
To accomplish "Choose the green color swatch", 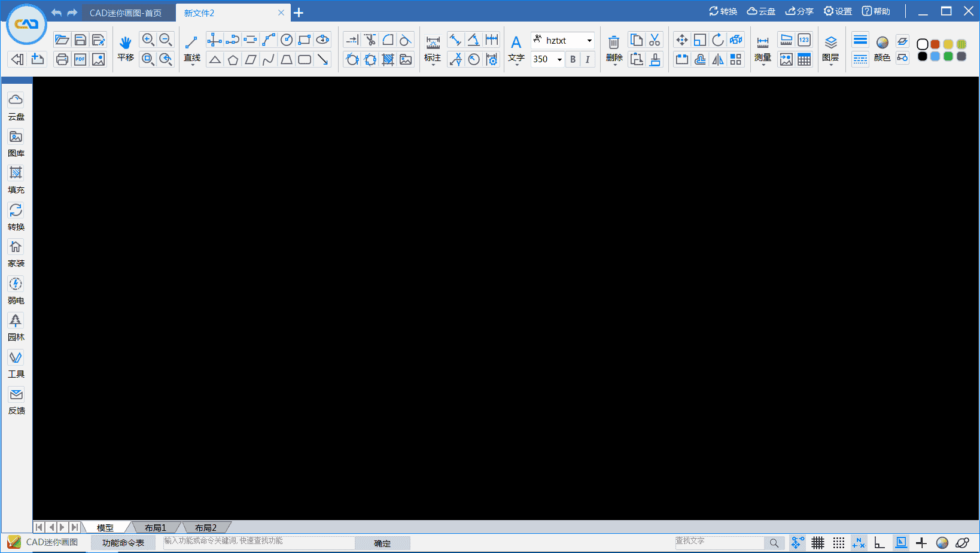I will coord(948,56).
